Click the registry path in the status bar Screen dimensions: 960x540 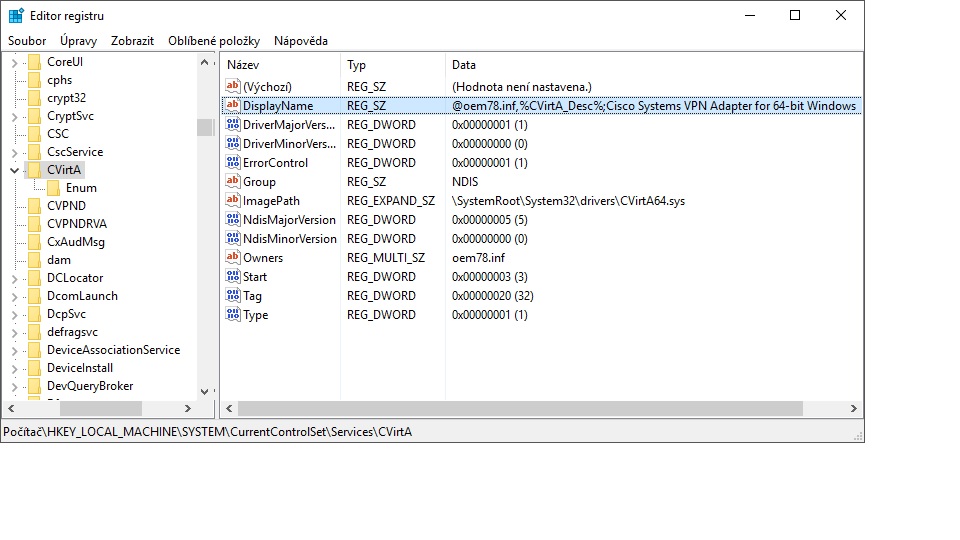[208, 432]
